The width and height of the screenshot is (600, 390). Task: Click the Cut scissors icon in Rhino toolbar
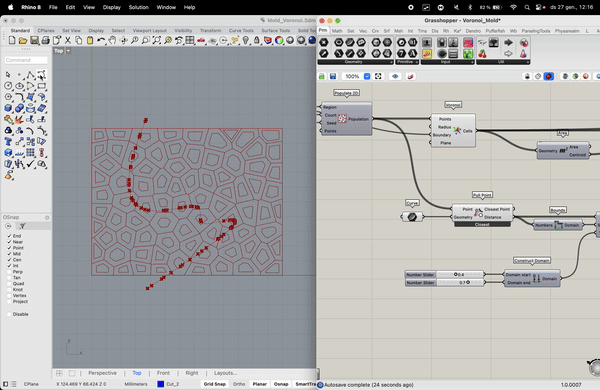[68, 40]
